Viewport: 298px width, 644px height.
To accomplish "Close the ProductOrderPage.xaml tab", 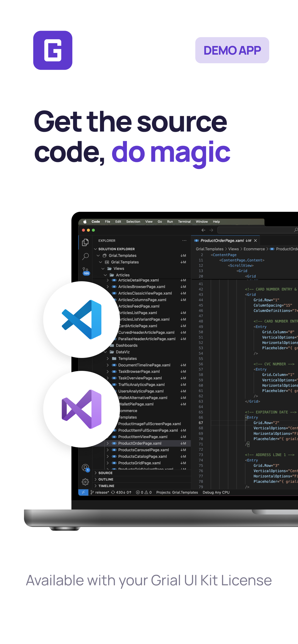I will point(256,241).
